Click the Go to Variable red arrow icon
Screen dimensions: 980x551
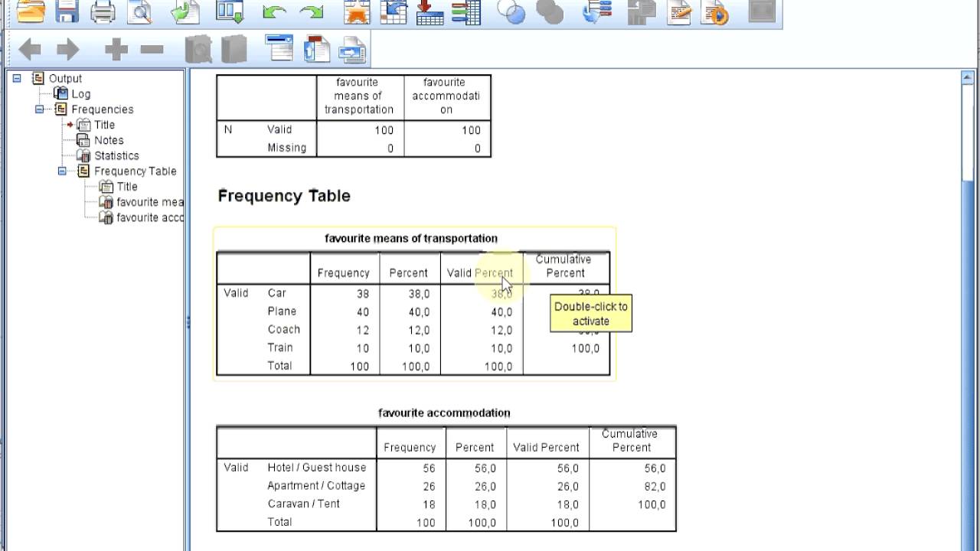pyautogui.click(x=430, y=11)
